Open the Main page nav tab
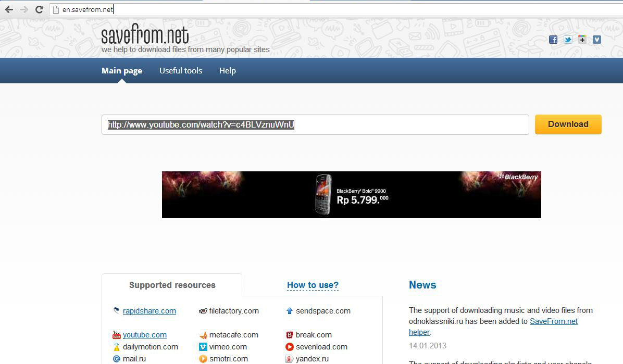The image size is (623, 364). [121, 71]
